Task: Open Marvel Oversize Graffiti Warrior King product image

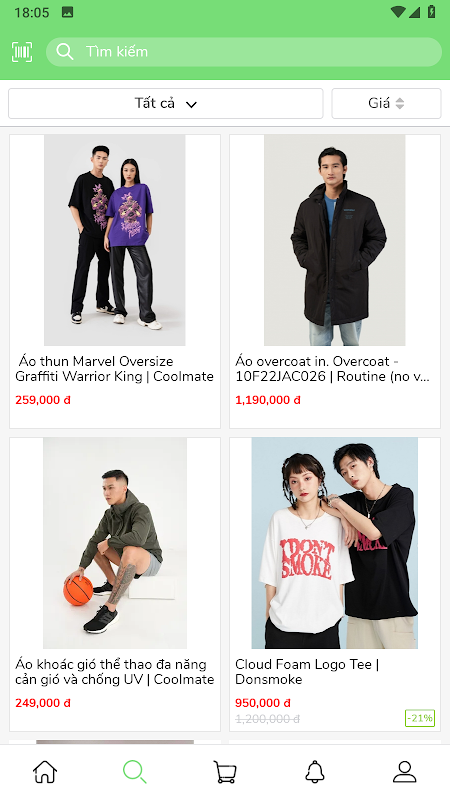Action: pos(115,240)
